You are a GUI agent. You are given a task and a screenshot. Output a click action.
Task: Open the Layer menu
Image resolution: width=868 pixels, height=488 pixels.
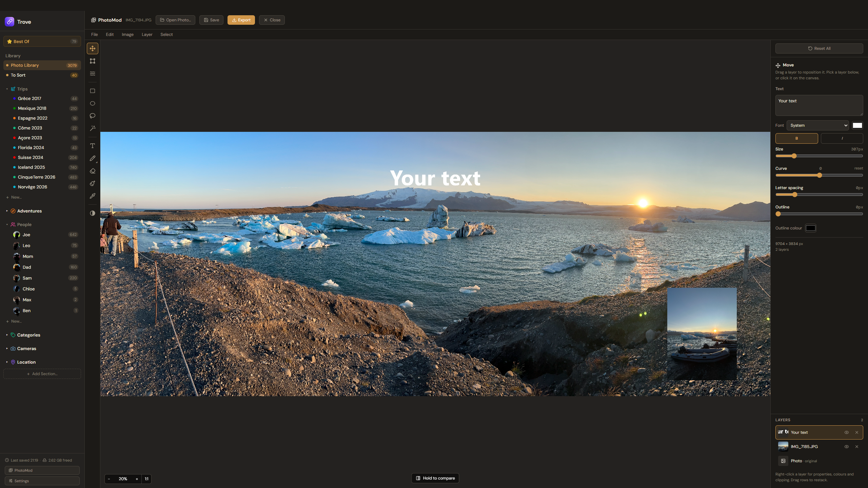point(147,35)
